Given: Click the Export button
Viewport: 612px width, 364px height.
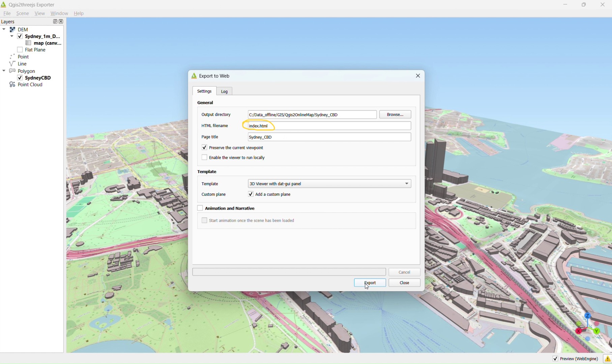Looking at the screenshot, I should click(370, 283).
